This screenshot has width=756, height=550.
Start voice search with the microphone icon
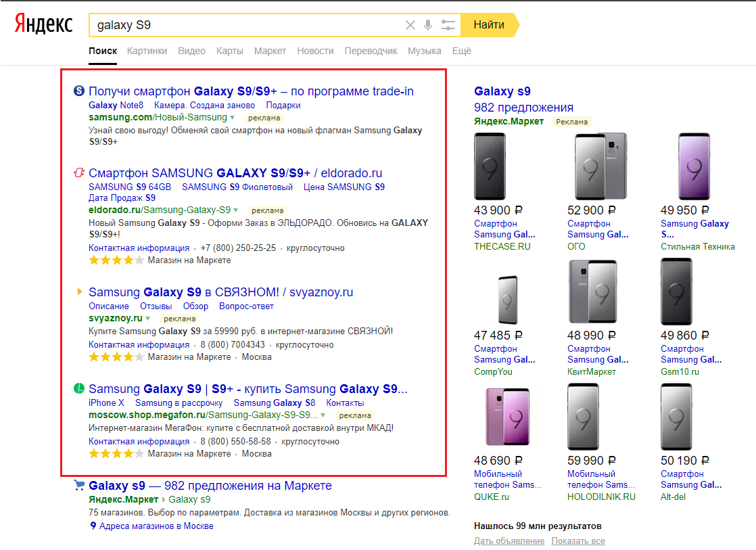427,25
